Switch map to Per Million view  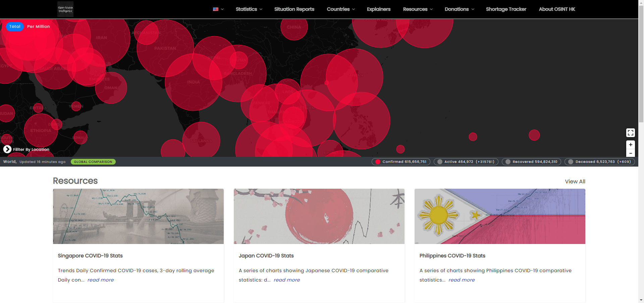[39, 26]
